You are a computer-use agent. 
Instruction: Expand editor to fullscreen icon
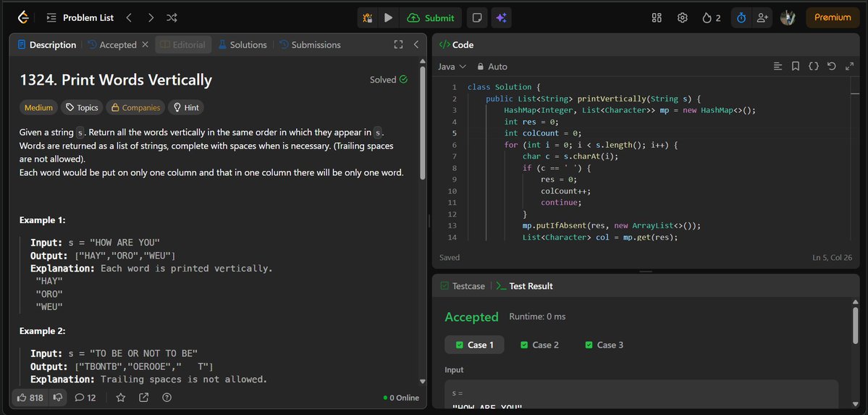[x=850, y=67]
